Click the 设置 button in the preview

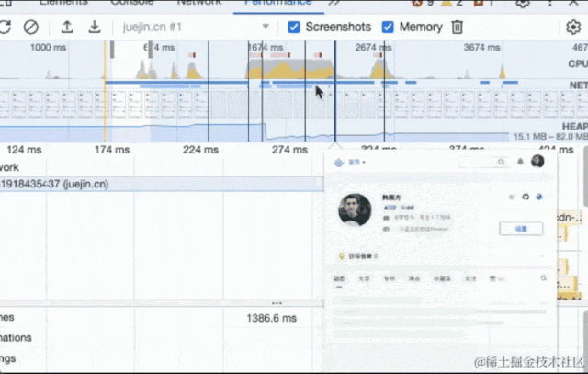521,229
